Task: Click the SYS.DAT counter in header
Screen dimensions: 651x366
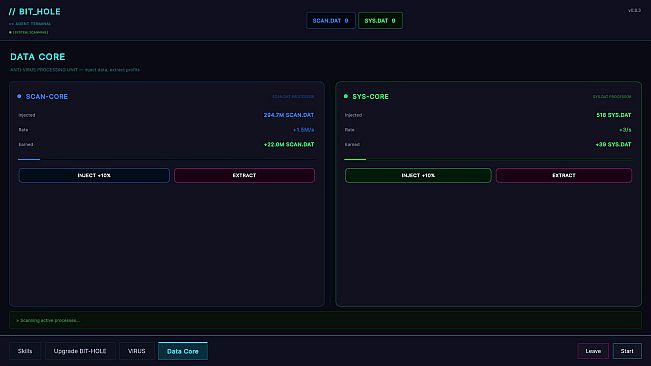Action: (380, 20)
